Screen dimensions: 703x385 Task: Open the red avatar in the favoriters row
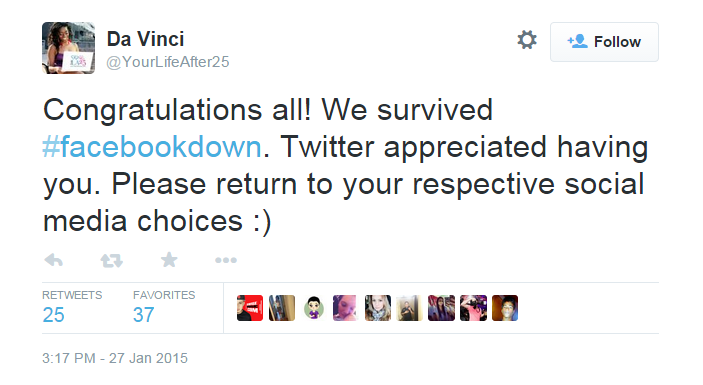[x=250, y=308]
